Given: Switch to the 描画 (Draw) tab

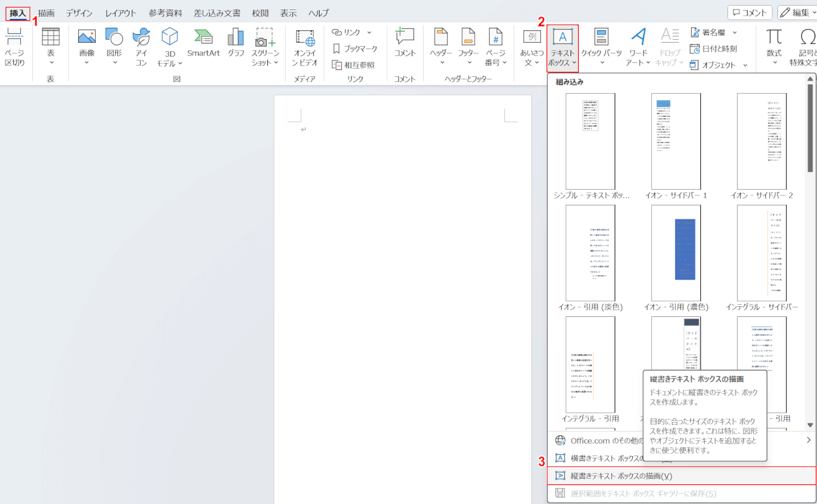Looking at the screenshot, I should point(46,13).
